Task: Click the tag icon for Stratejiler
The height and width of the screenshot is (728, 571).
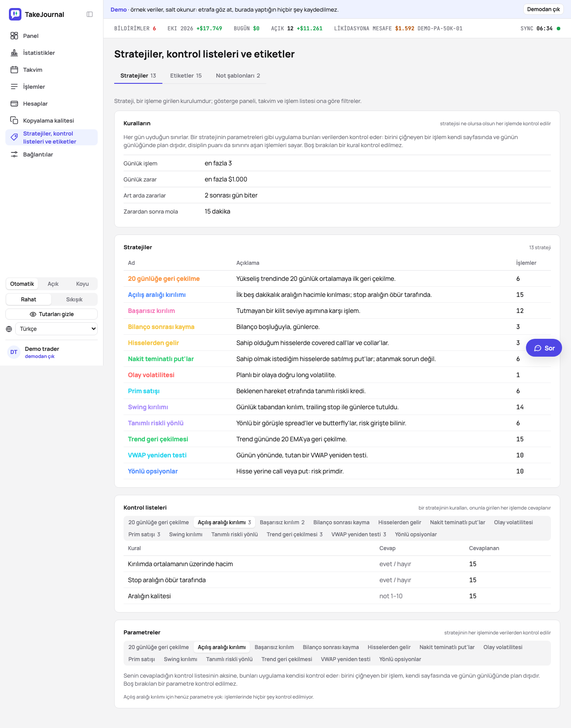Action: tap(14, 137)
